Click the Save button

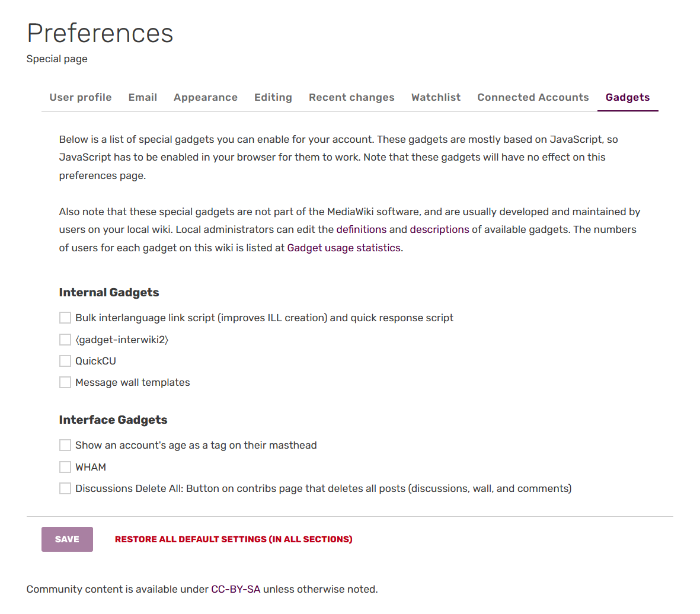coord(67,539)
